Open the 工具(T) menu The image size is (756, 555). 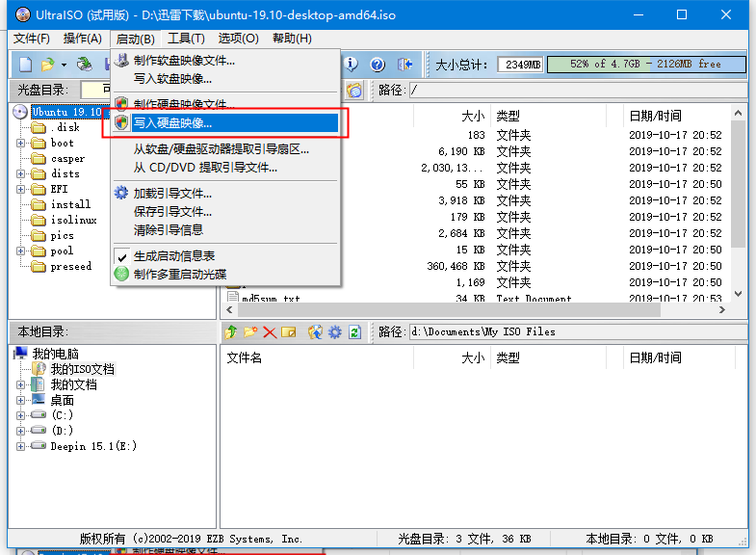(186, 39)
